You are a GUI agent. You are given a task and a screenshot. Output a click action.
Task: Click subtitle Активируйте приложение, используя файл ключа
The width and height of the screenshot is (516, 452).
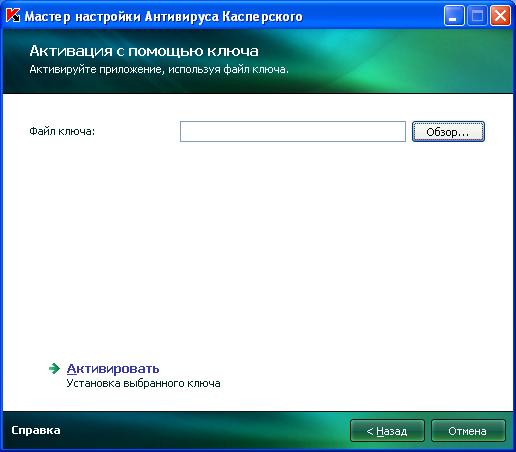(159, 69)
